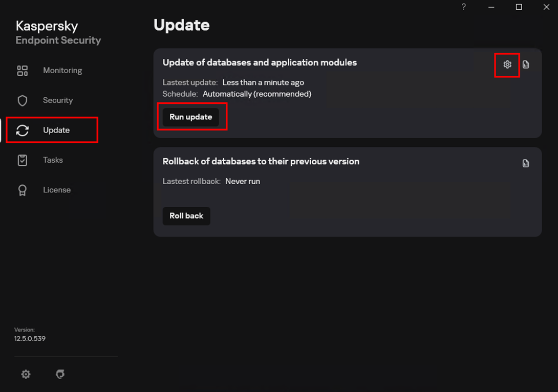Click 'Rollback of databases to their previous version' heading
Screen dimensions: 558x392
pos(261,162)
